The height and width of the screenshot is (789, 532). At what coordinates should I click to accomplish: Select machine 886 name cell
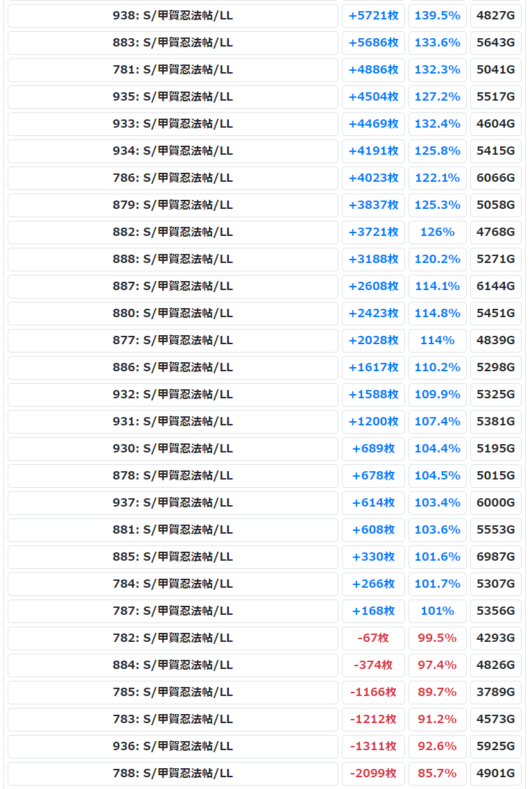pos(173,367)
